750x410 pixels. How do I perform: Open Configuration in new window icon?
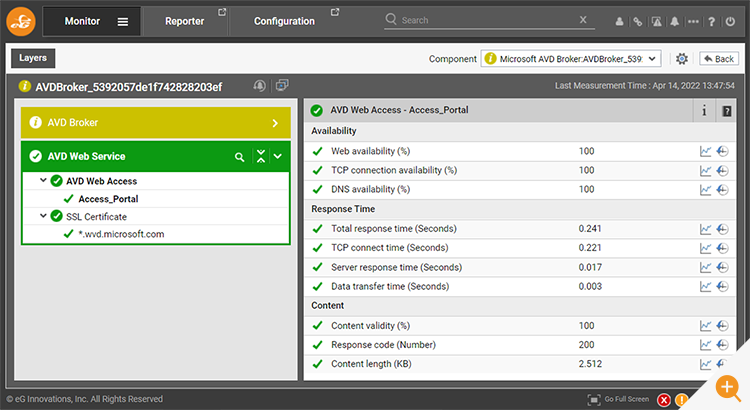(335, 12)
